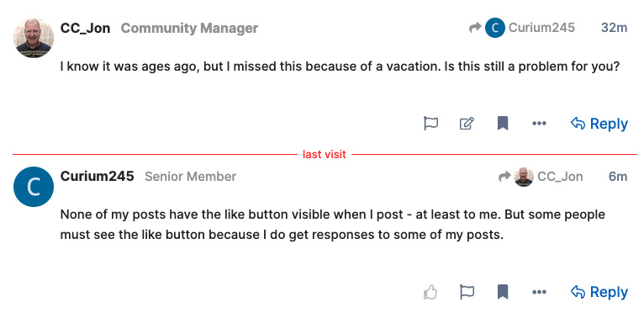Open the 32m post timestamp link
This screenshot has height=313, width=644.
click(x=614, y=28)
